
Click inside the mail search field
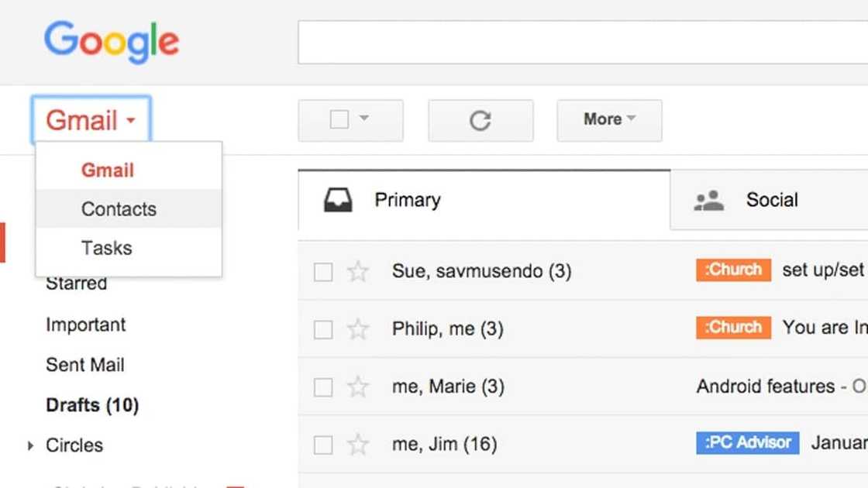tap(583, 43)
